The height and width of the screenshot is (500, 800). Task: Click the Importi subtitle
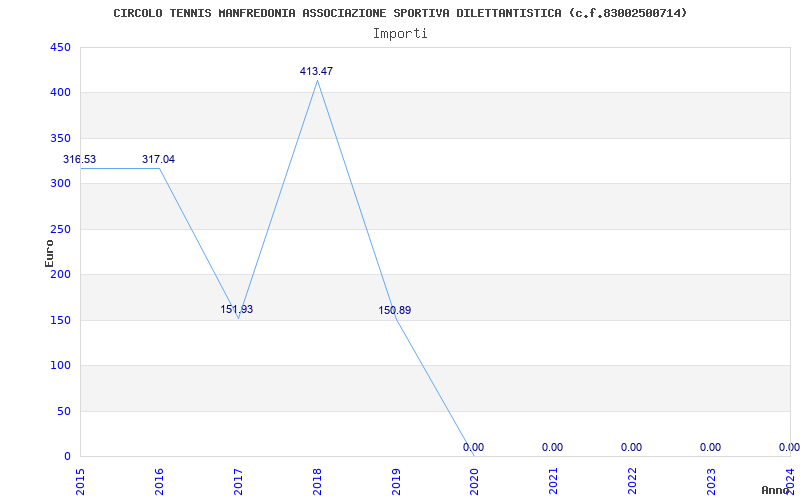(400, 34)
